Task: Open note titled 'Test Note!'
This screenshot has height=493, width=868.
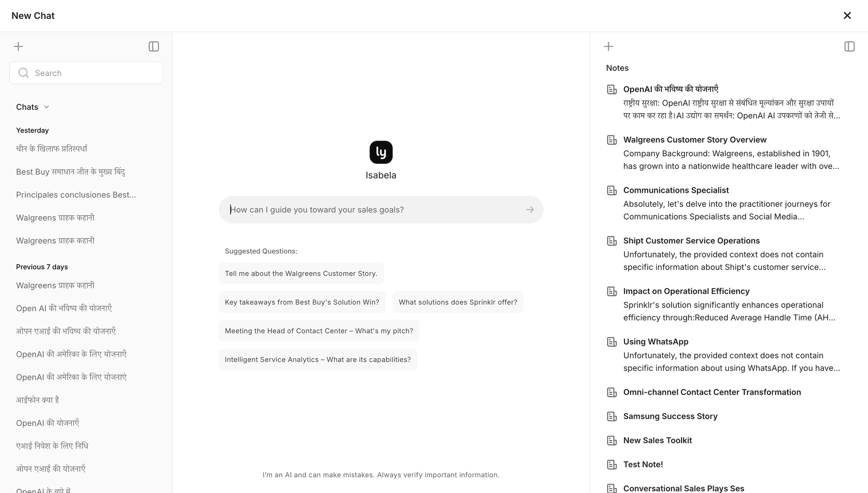Action: point(643,465)
